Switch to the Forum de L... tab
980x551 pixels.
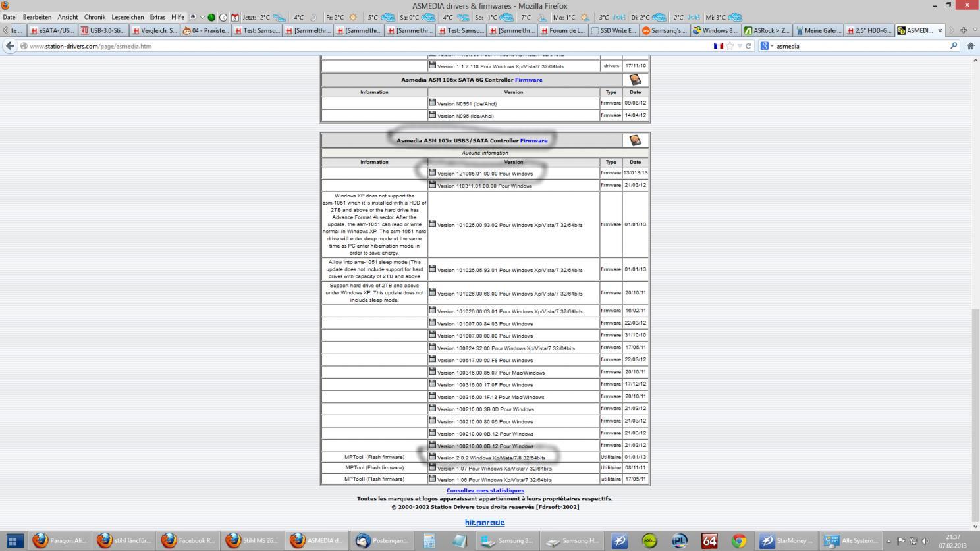point(562,30)
